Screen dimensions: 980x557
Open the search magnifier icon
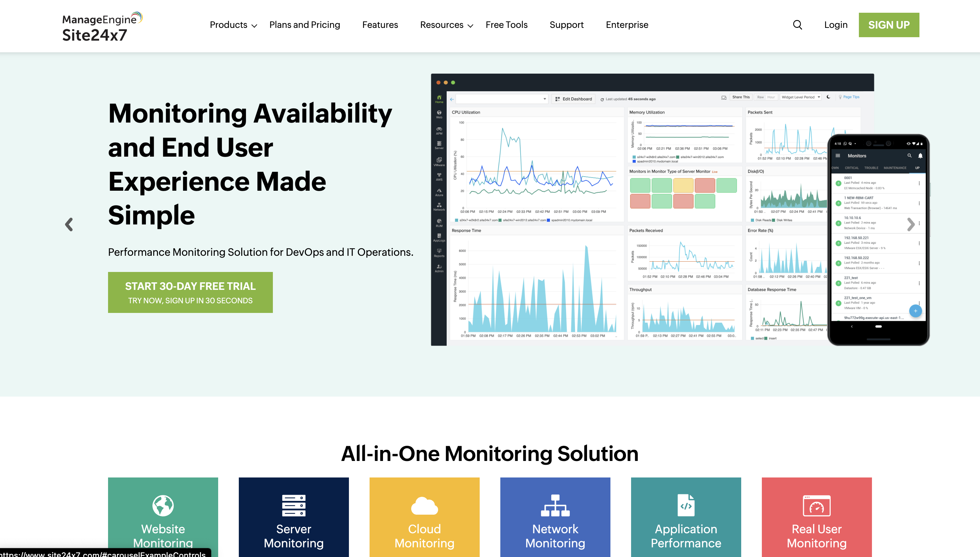[x=797, y=25]
